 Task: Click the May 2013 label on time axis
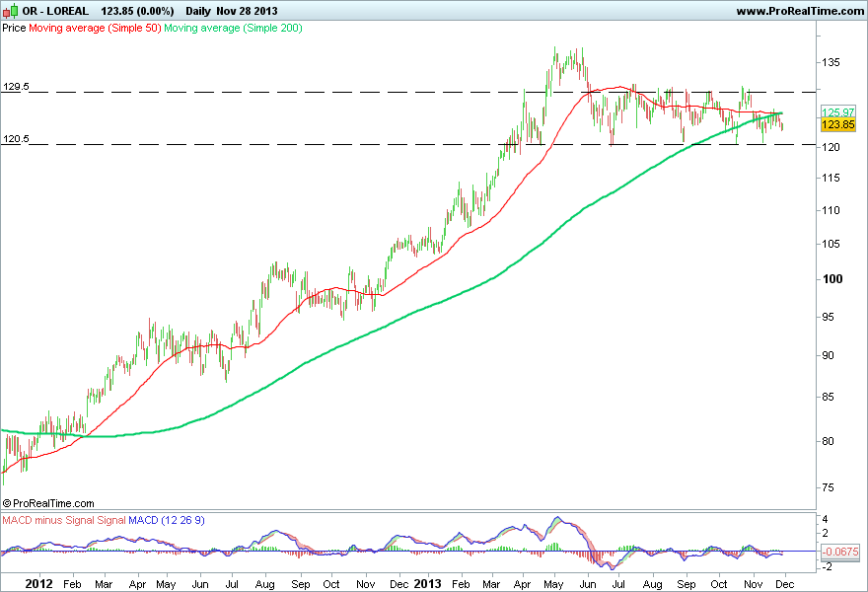pyautogui.click(x=553, y=584)
